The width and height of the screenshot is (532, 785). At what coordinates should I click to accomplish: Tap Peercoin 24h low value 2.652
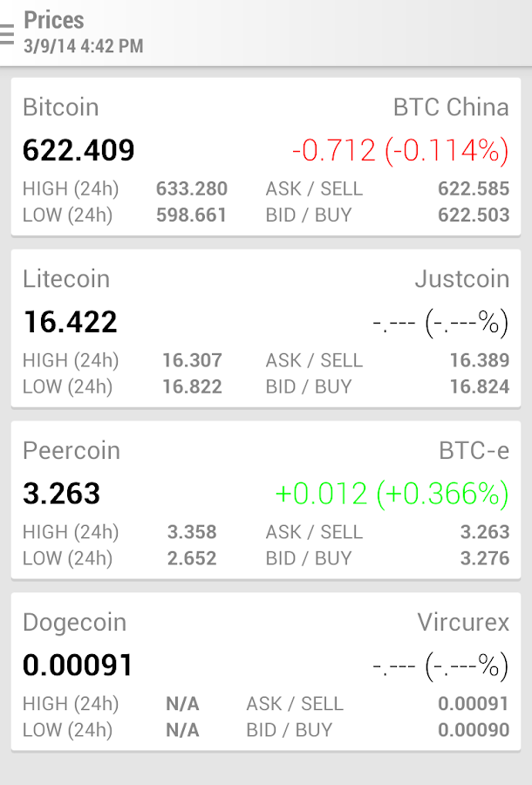tap(192, 558)
